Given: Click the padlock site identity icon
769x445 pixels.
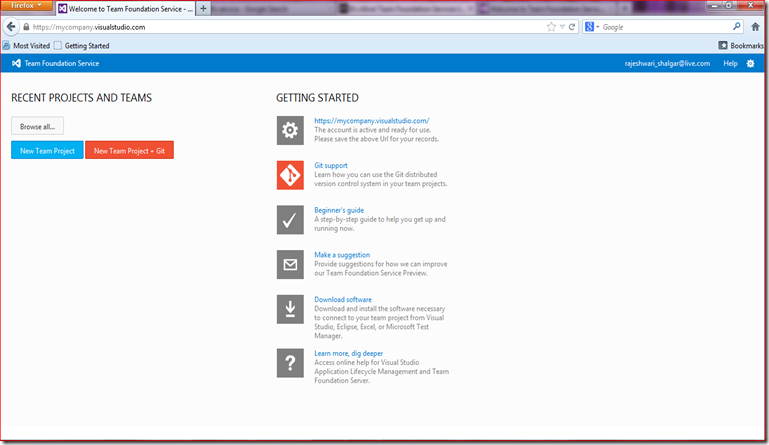Looking at the screenshot, I should pos(26,27).
